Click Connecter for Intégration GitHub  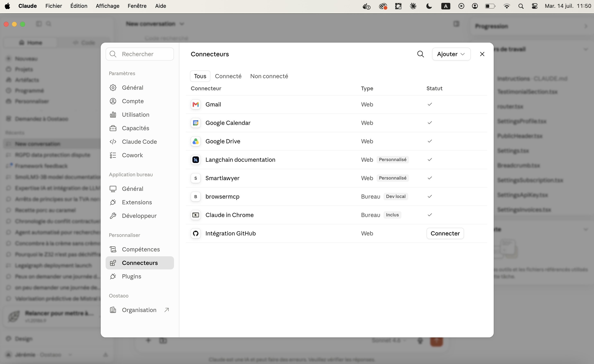pos(445,233)
